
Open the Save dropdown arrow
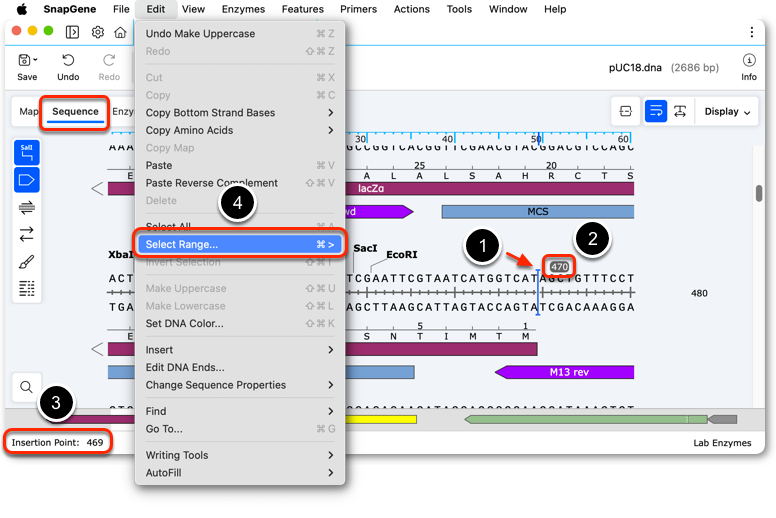pyautogui.click(x=35, y=60)
